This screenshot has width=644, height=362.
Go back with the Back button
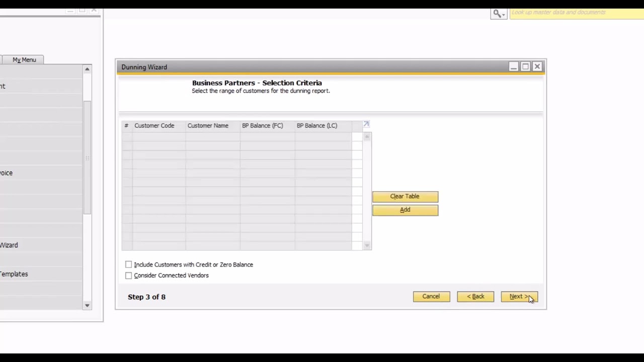475,297
